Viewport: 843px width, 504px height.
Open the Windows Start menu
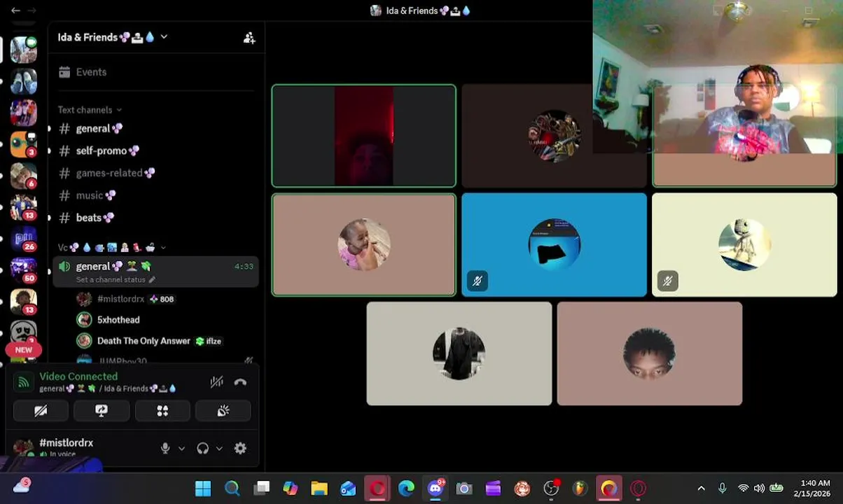(203, 488)
